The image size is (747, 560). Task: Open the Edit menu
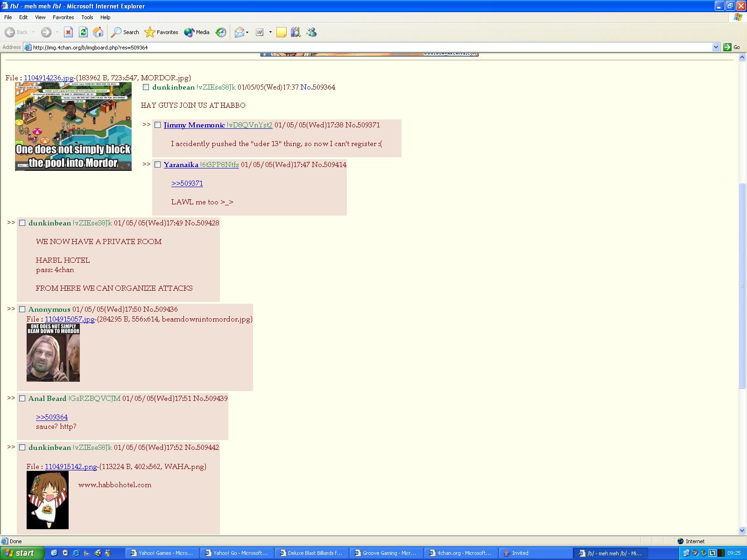[x=23, y=17]
